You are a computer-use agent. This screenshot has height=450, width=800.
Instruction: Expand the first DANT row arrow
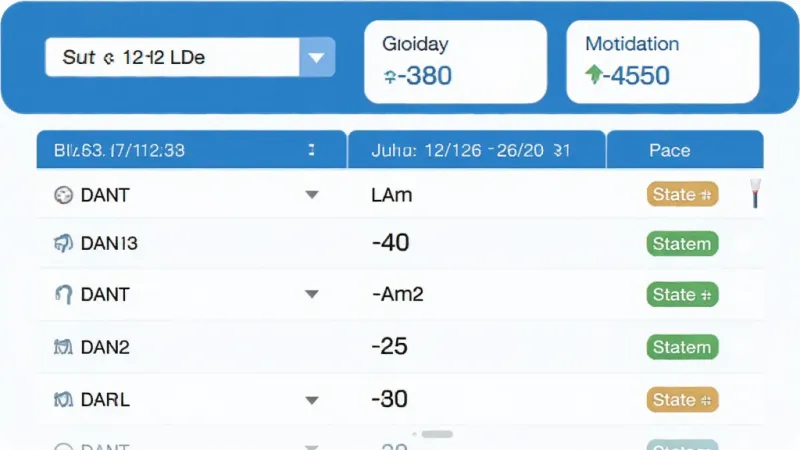pyautogui.click(x=312, y=194)
